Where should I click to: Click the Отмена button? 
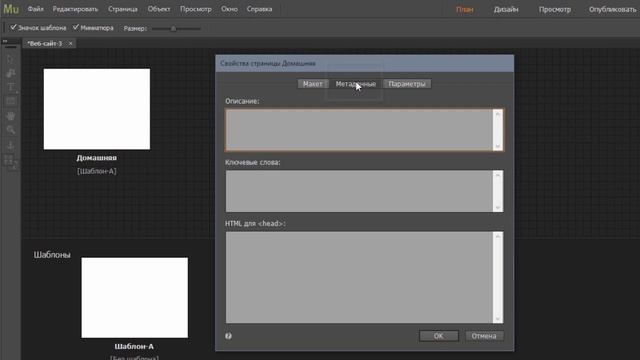[484, 336]
